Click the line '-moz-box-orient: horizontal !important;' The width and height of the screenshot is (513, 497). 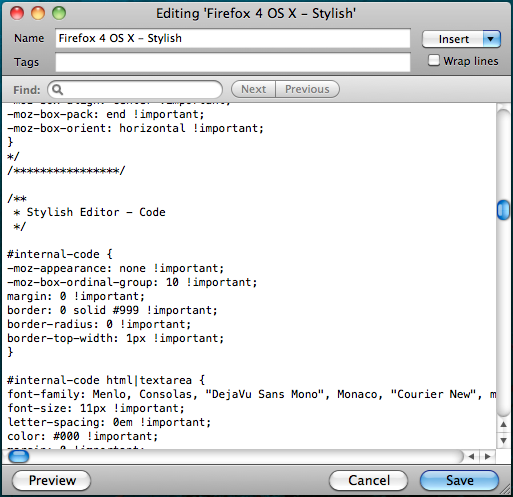[135, 128]
